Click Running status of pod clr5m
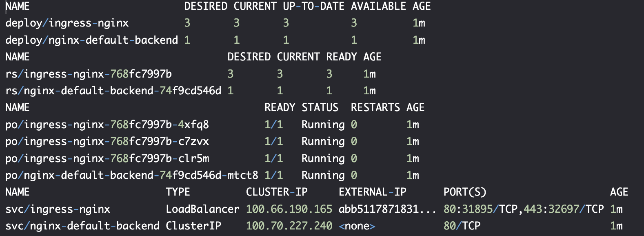The width and height of the screenshot is (644, 236). point(323,158)
